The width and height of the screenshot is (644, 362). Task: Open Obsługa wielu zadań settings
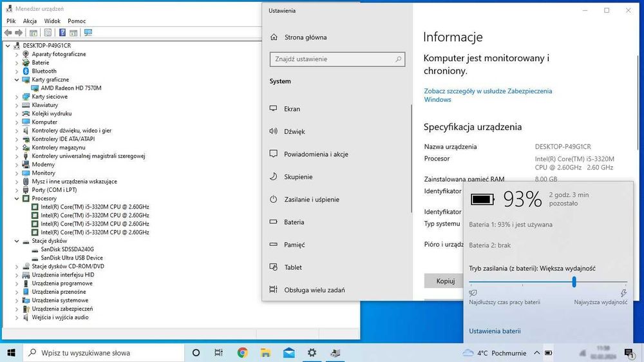tap(314, 290)
